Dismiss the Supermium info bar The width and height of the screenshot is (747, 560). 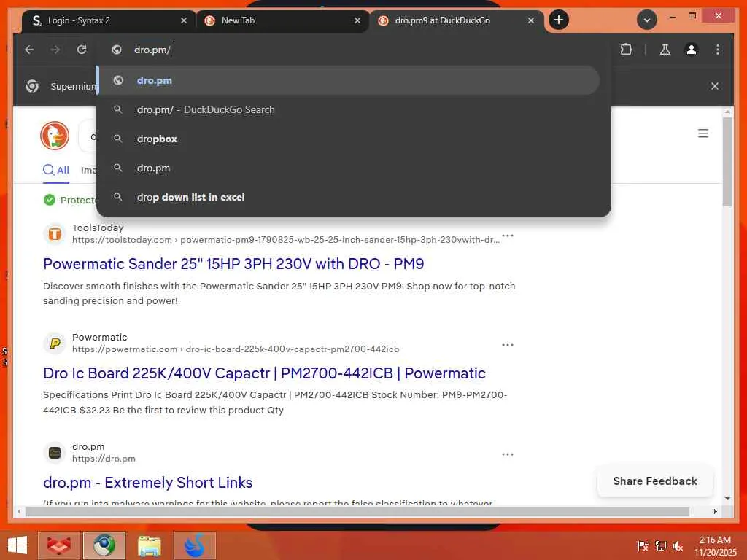point(715,86)
